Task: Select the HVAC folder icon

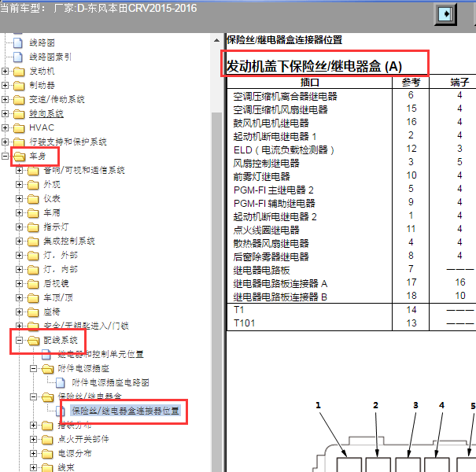Action: coord(19,128)
